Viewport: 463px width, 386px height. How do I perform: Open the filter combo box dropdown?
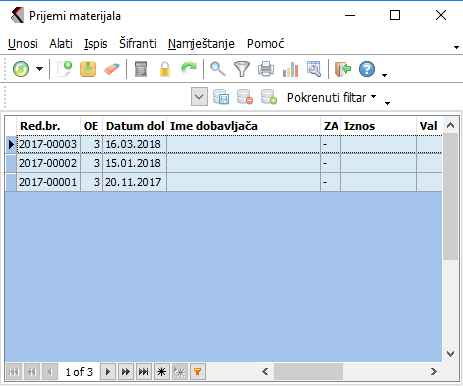pyautogui.click(x=199, y=97)
